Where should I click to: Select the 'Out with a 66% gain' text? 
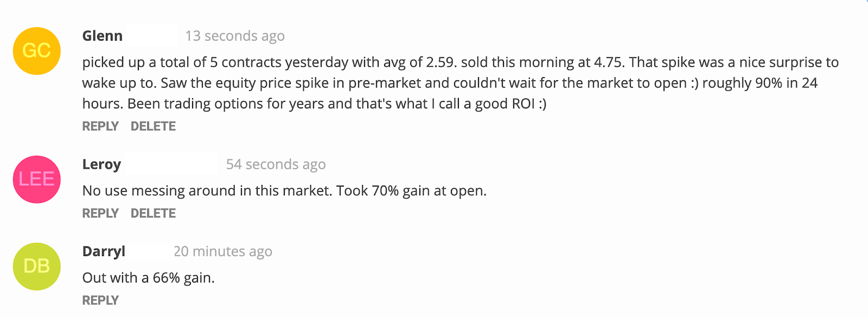click(148, 278)
